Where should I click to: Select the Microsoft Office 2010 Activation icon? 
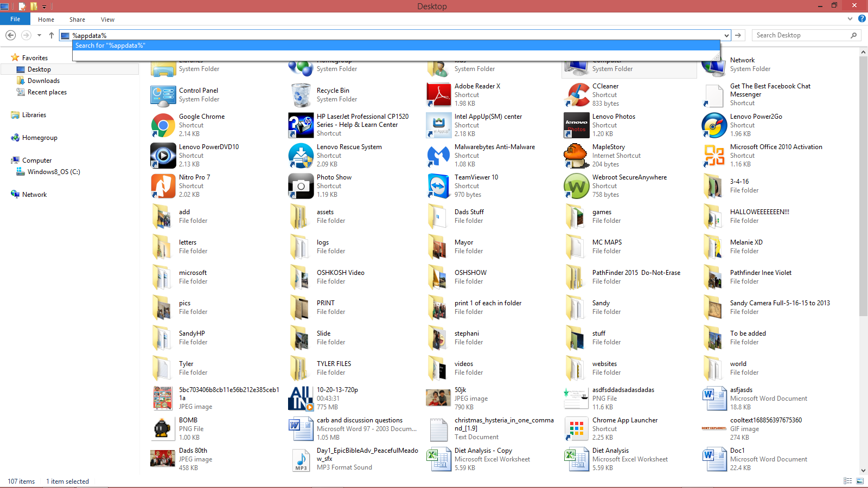(x=714, y=156)
